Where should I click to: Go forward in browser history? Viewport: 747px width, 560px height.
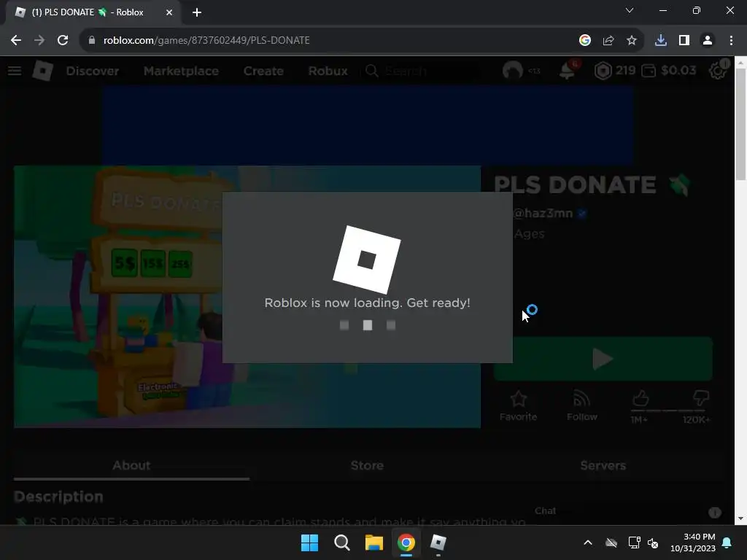[39, 41]
